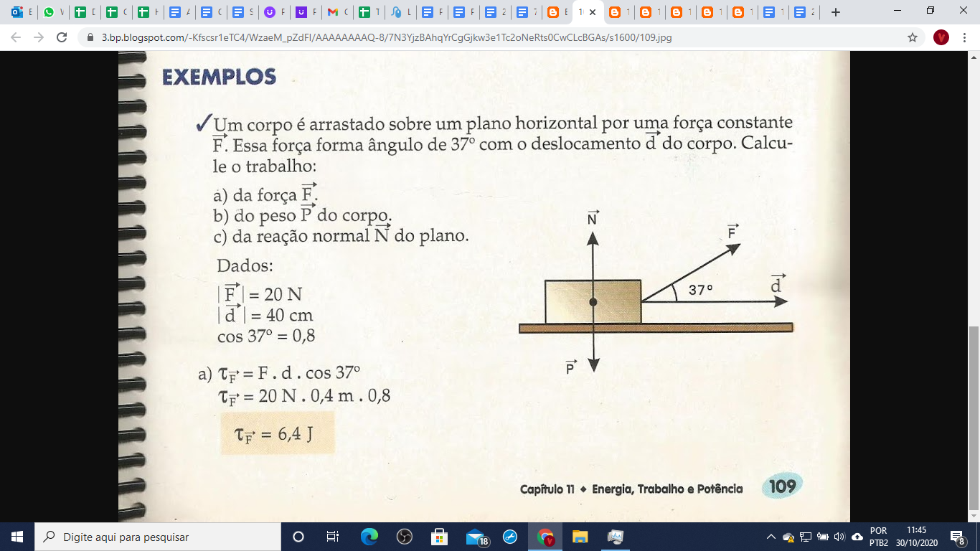Bookmark this page with the star

point(913,37)
